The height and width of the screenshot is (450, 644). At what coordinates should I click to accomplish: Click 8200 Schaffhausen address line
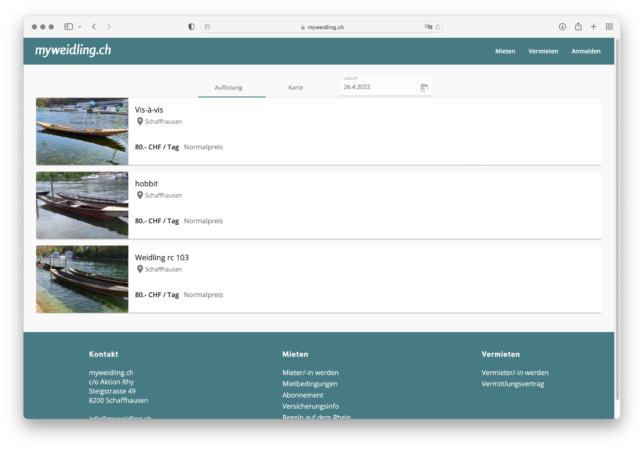(118, 400)
